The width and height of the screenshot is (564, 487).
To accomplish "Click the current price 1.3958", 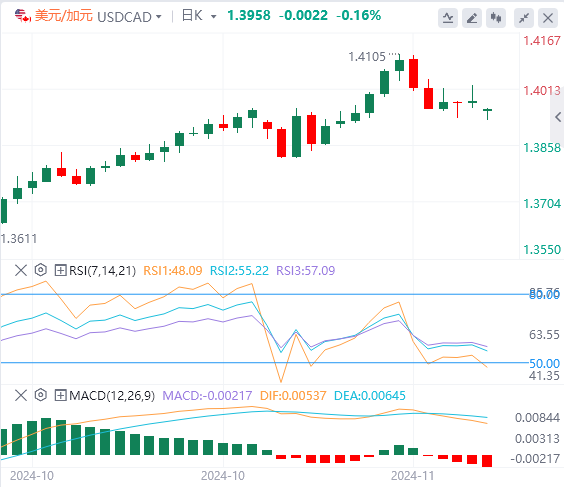I will pyautogui.click(x=249, y=15).
